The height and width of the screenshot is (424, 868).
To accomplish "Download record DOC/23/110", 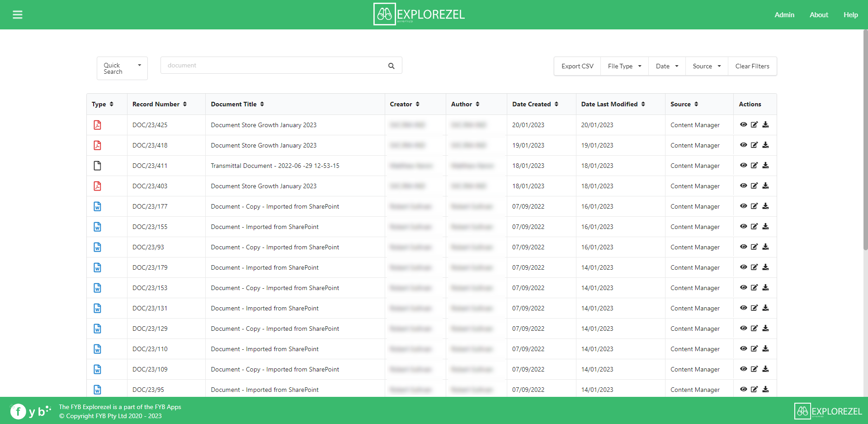I will click(x=765, y=348).
